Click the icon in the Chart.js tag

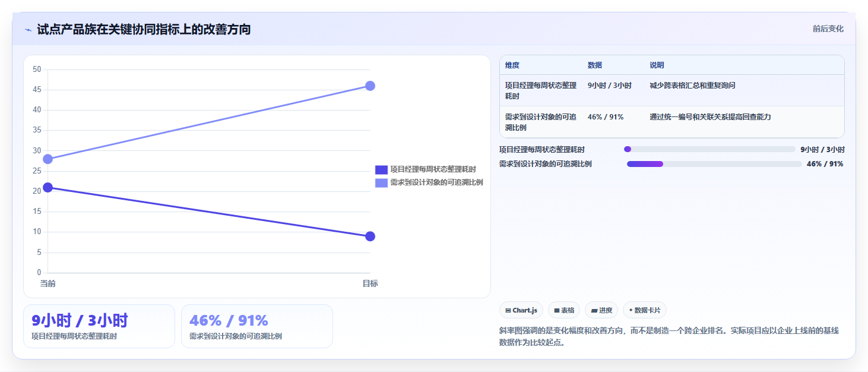(508, 310)
